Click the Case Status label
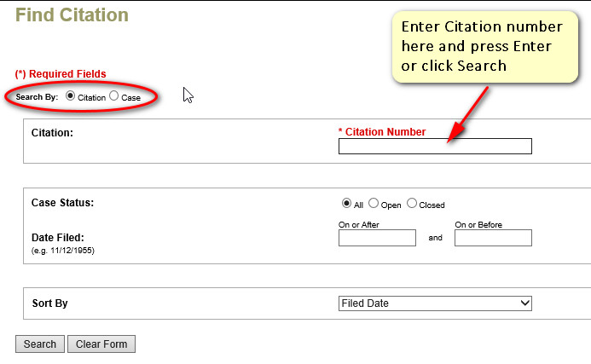 62,203
